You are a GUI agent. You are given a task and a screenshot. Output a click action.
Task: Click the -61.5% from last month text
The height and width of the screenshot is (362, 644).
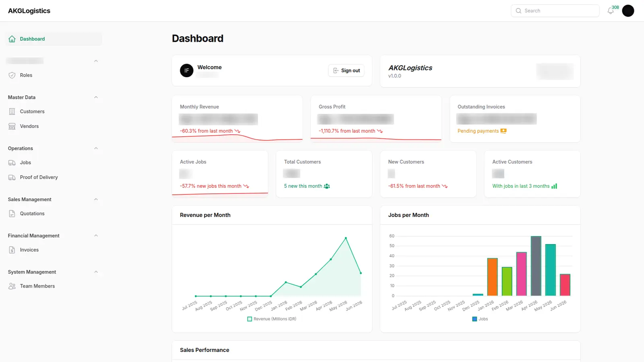pyautogui.click(x=414, y=186)
